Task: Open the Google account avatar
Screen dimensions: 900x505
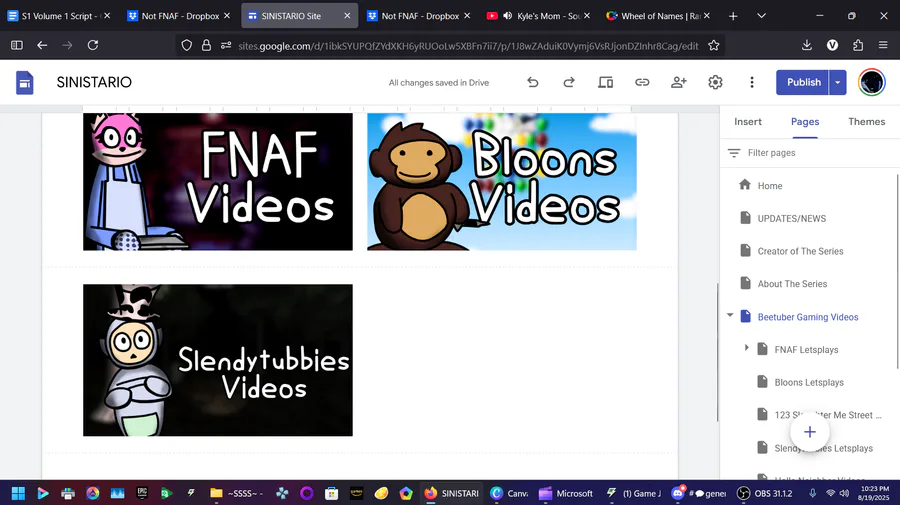Action: pyautogui.click(x=871, y=83)
